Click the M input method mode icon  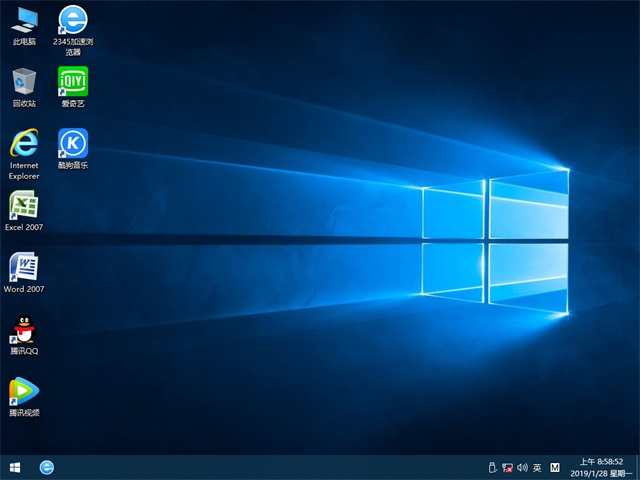tap(555, 467)
